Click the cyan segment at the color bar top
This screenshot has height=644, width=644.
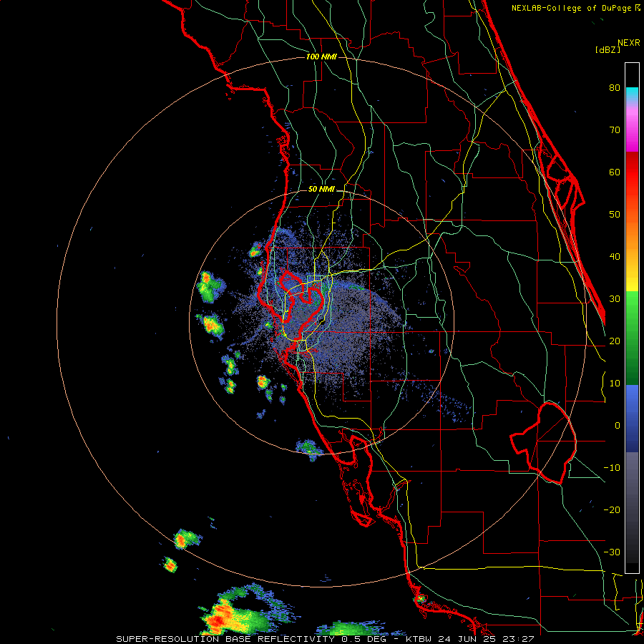coord(632,94)
